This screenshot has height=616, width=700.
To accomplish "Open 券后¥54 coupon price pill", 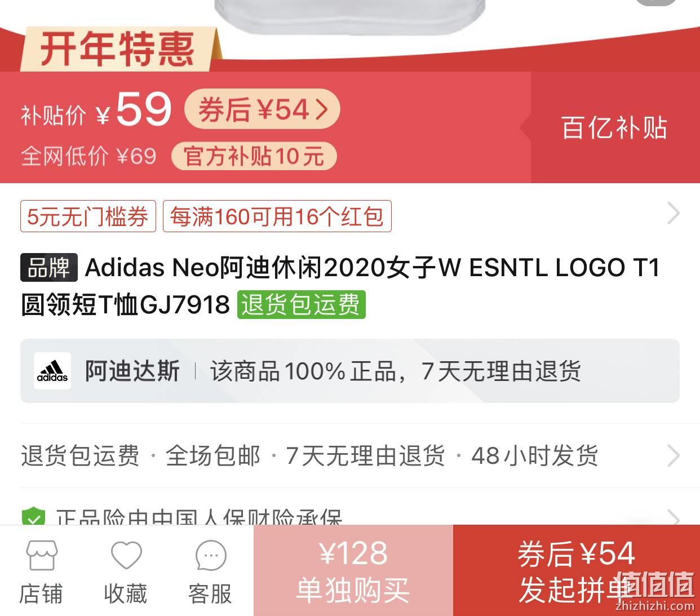I will click(x=262, y=109).
